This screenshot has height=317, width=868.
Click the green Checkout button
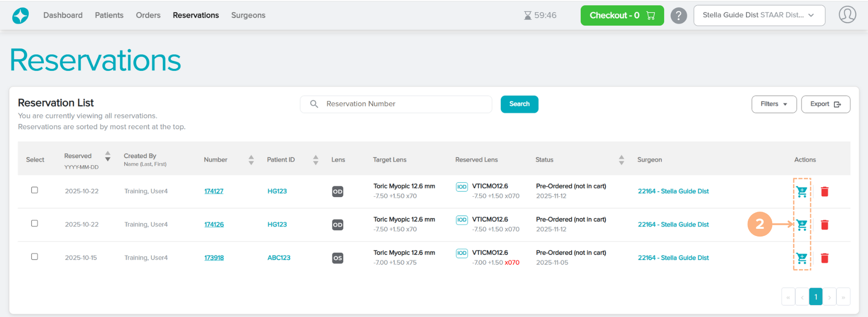tap(622, 16)
